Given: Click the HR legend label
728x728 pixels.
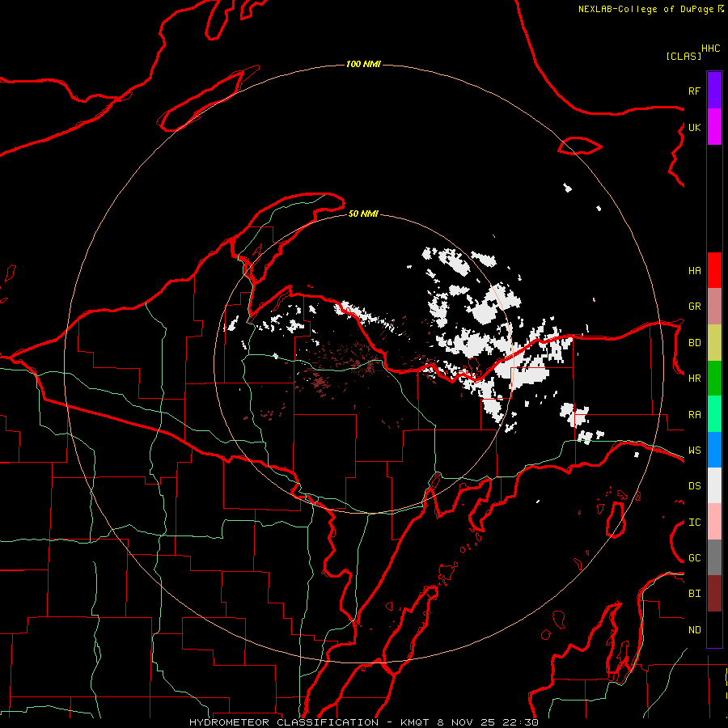Looking at the screenshot, I should click(694, 379).
